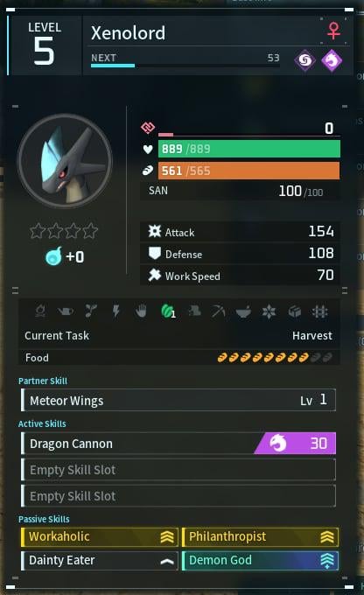
Task: Select the Handiwork hand suitability icon
Action: click(141, 311)
